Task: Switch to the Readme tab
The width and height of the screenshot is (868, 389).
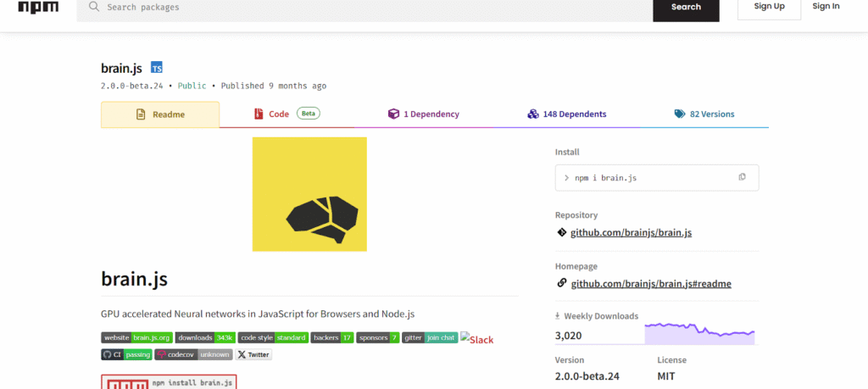Action: 160,114
